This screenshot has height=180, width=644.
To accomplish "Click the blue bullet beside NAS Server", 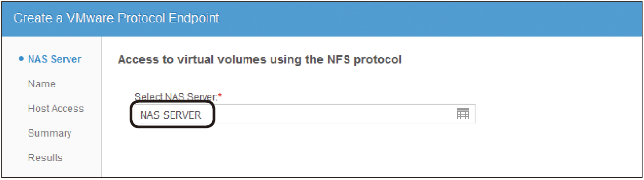I will (x=21, y=59).
